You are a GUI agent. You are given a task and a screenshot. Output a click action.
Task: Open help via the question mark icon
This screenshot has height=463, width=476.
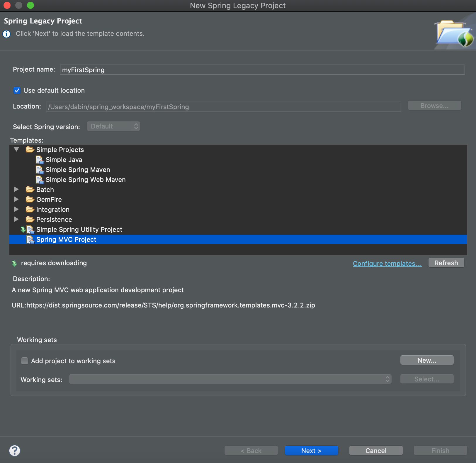click(15, 451)
